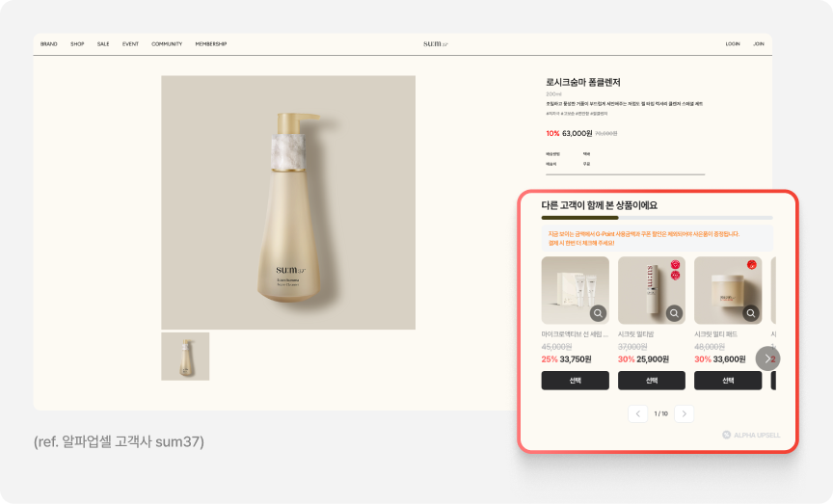This screenshot has height=504, width=833.
Task: Click the '다른 고객이 함께 본 상품이에요' heading
Action: [600, 205]
